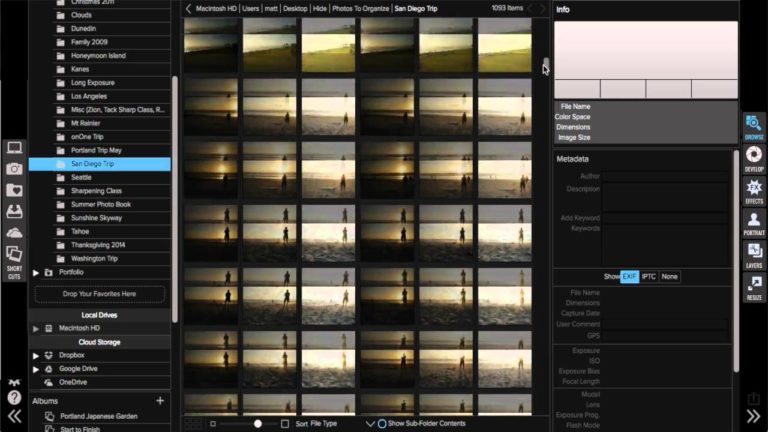Click the metadata panel scrollbar
The image size is (768, 432).
pyautogui.click(x=736, y=261)
